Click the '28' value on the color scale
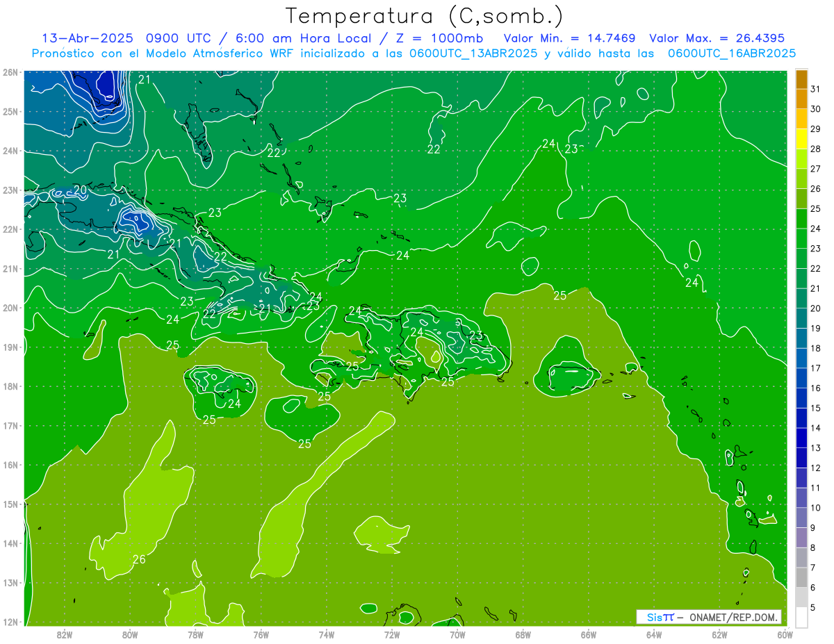The image size is (834, 644). pos(816,149)
